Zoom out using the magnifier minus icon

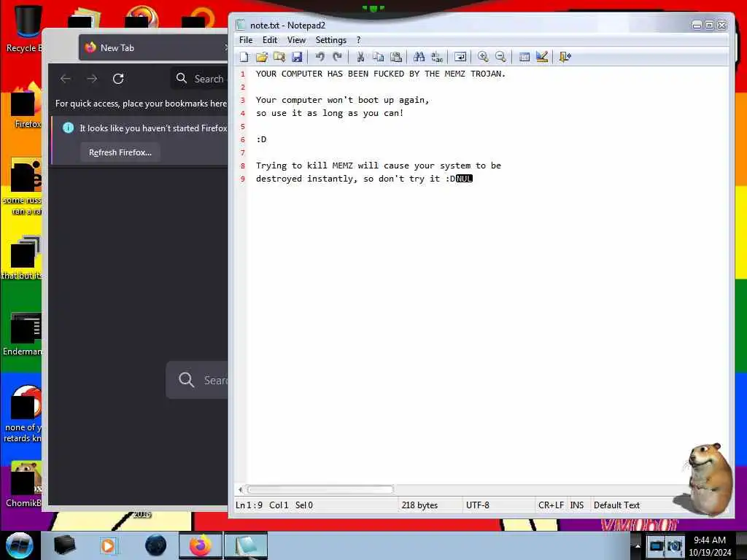point(500,57)
